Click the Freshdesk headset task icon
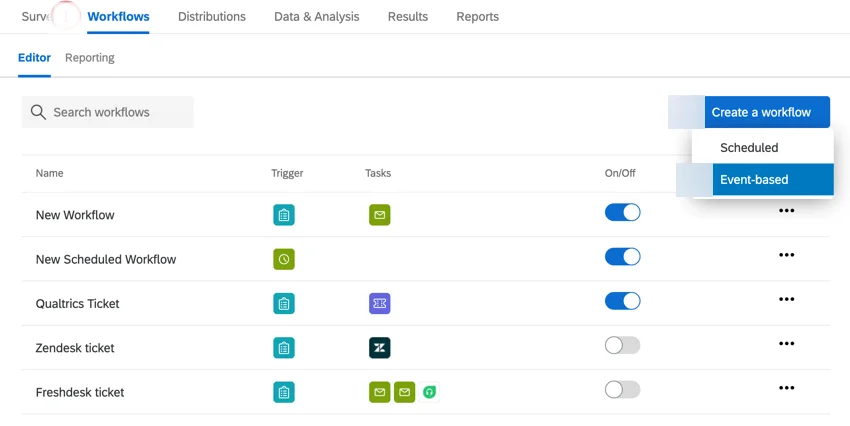This screenshot has width=850, height=426. tap(429, 392)
